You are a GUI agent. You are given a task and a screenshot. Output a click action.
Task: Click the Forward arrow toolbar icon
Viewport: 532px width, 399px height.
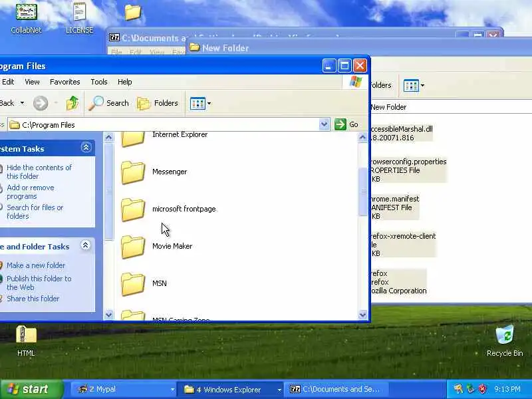pyautogui.click(x=41, y=103)
